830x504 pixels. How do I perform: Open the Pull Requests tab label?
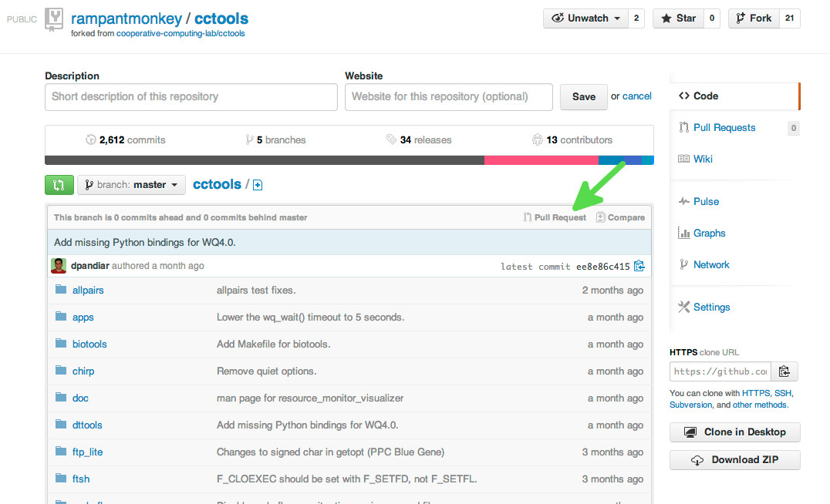pos(724,127)
